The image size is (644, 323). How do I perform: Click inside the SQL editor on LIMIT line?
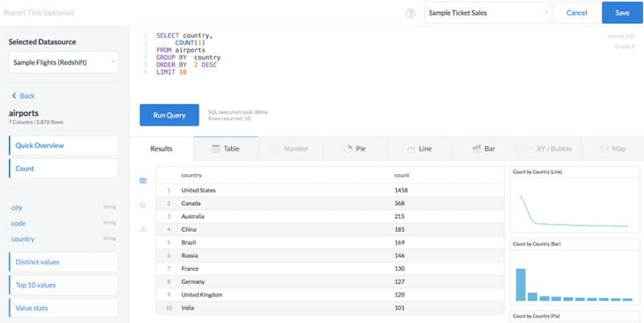coord(171,72)
